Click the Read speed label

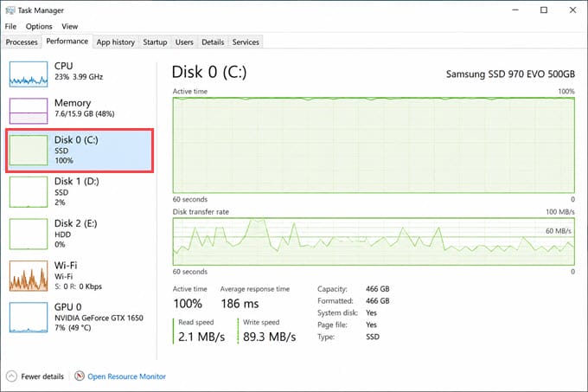coord(196,322)
